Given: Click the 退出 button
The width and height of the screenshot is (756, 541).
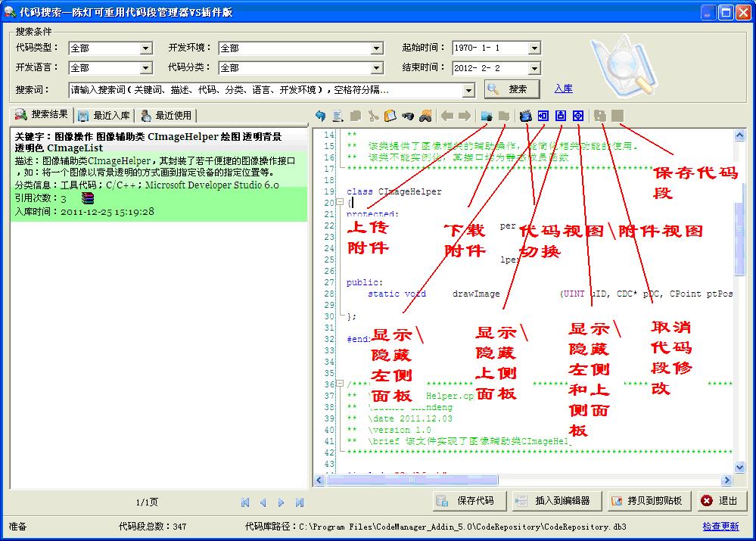Looking at the screenshot, I should point(720,501).
